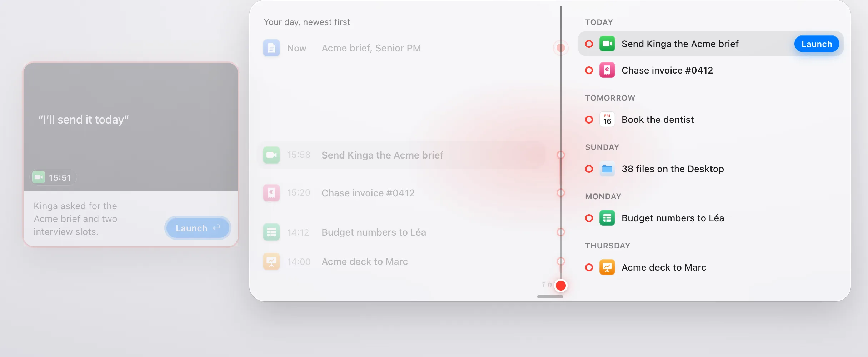The width and height of the screenshot is (868, 357).
Task: Click the Launch button on the memory card
Action: pos(198,228)
